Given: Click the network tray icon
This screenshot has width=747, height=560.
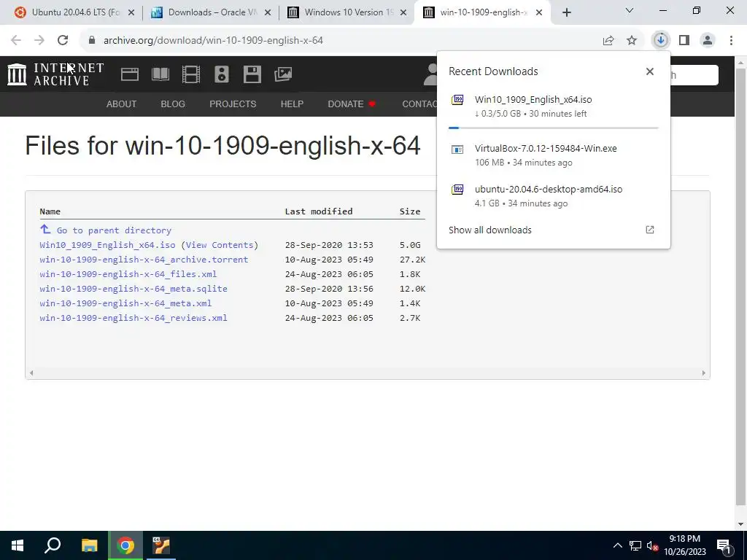Looking at the screenshot, I should tap(635, 545).
